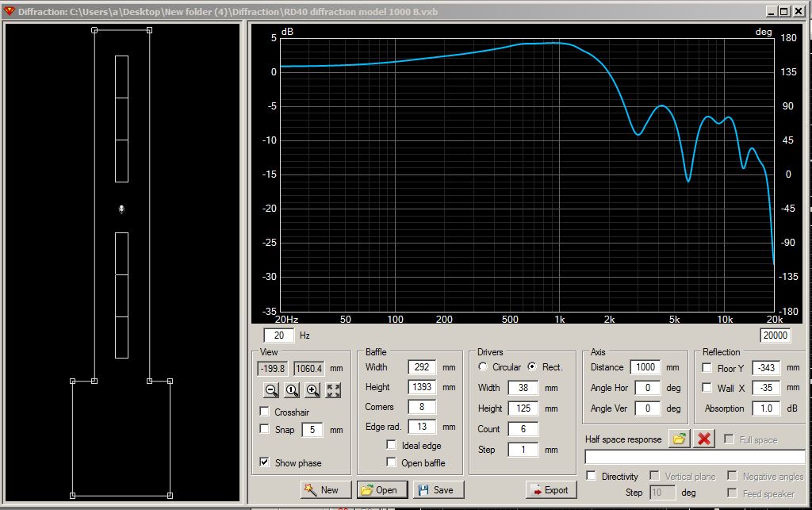
Task: Toggle the Show phase checkbox
Action: tap(265, 462)
